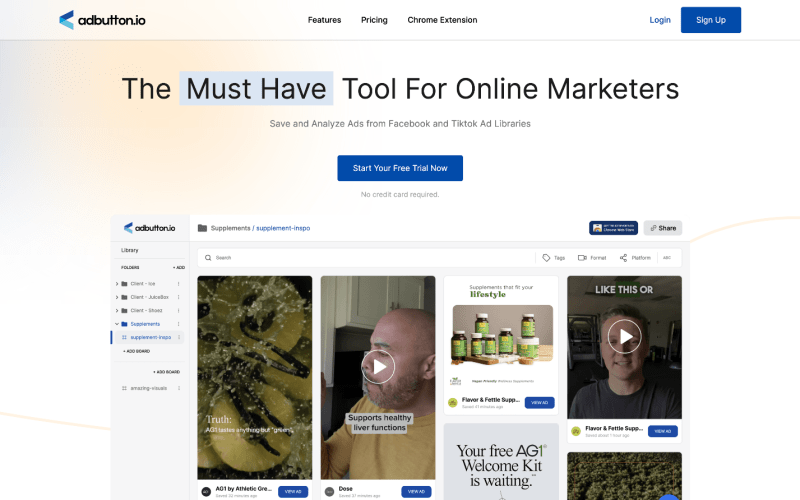The width and height of the screenshot is (800, 500).
Task: Open the Features menu item
Action: (324, 20)
